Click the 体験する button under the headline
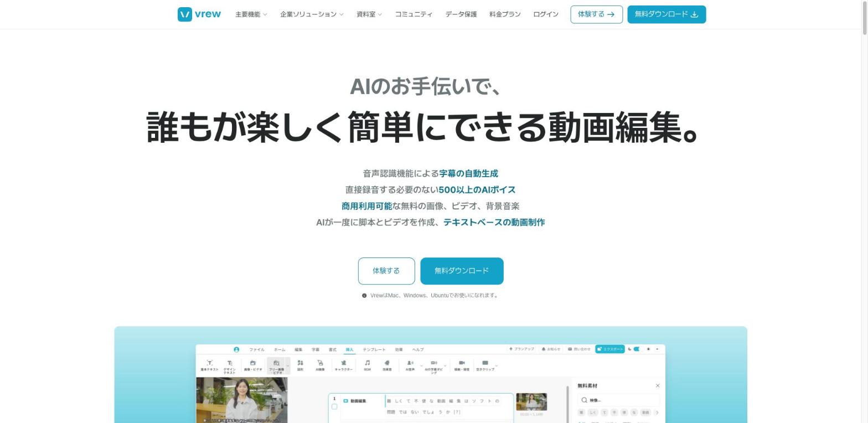The width and height of the screenshot is (868, 423). pyautogui.click(x=386, y=271)
